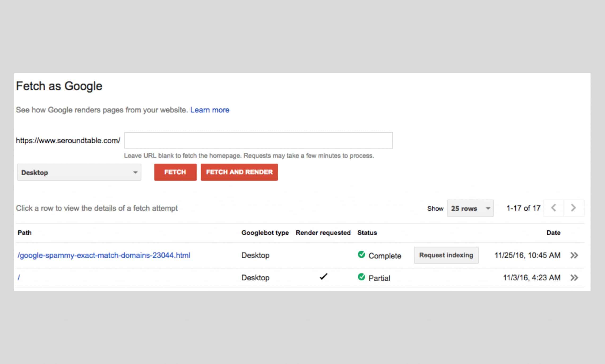Open details chevron for exact-match-domains row
The width and height of the screenshot is (605, 364).
tap(574, 255)
